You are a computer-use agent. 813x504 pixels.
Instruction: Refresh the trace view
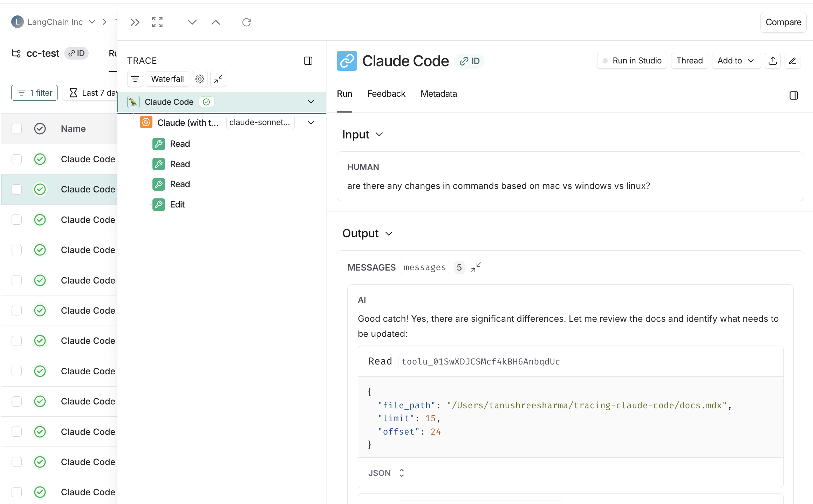click(247, 22)
